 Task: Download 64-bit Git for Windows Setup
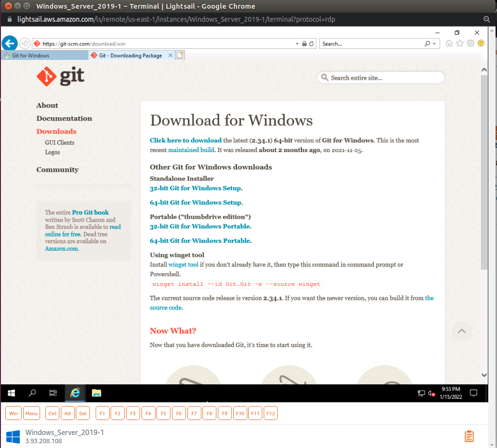[196, 202]
